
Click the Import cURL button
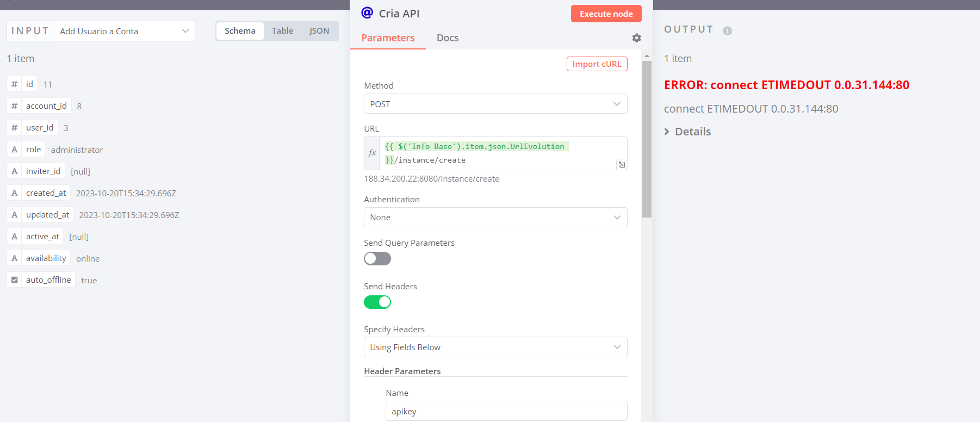coord(597,64)
